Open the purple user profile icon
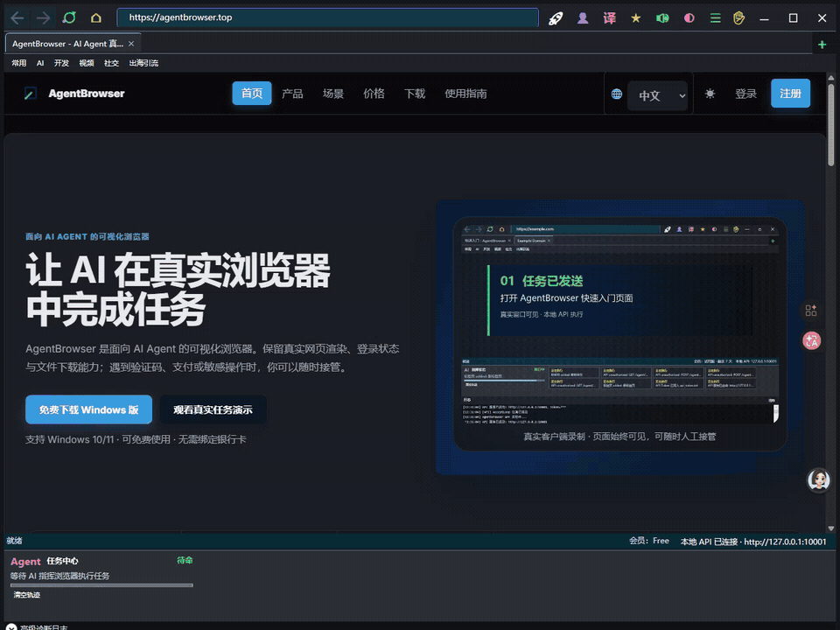The height and width of the screenshot is (630, 840). (583, 18)
